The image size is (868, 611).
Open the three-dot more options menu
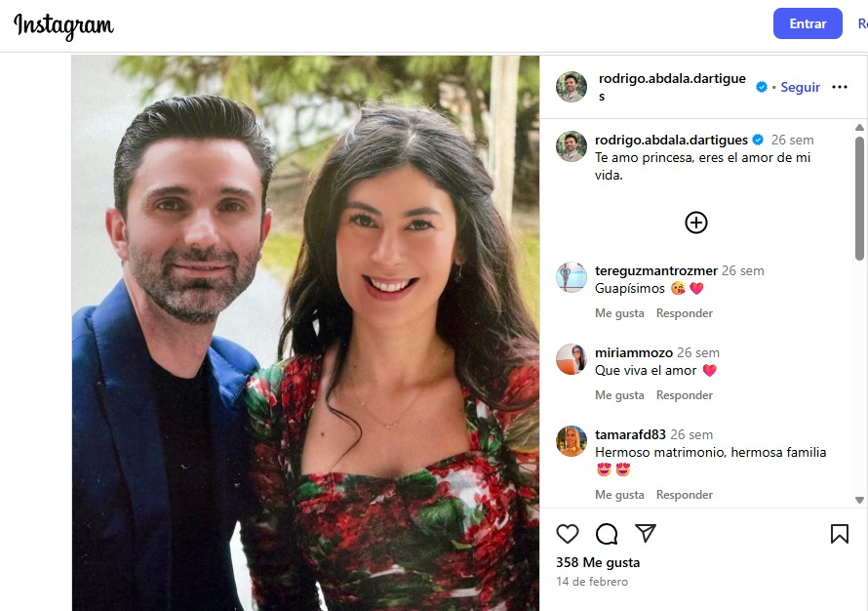[x=839, y=87]
